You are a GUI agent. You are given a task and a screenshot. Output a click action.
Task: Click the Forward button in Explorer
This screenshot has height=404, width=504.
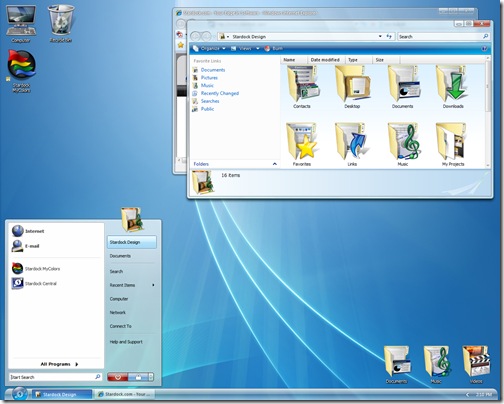(207, 36)
